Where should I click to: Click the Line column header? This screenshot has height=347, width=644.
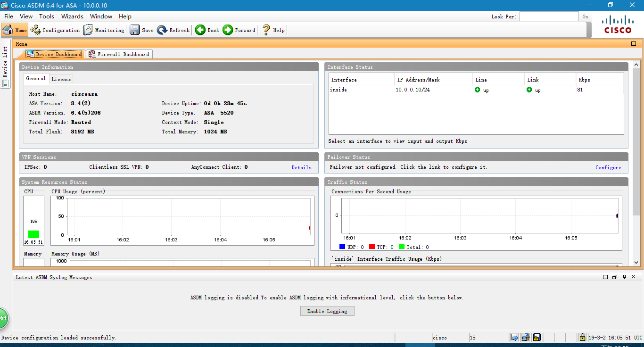click(x=498, y=80)
